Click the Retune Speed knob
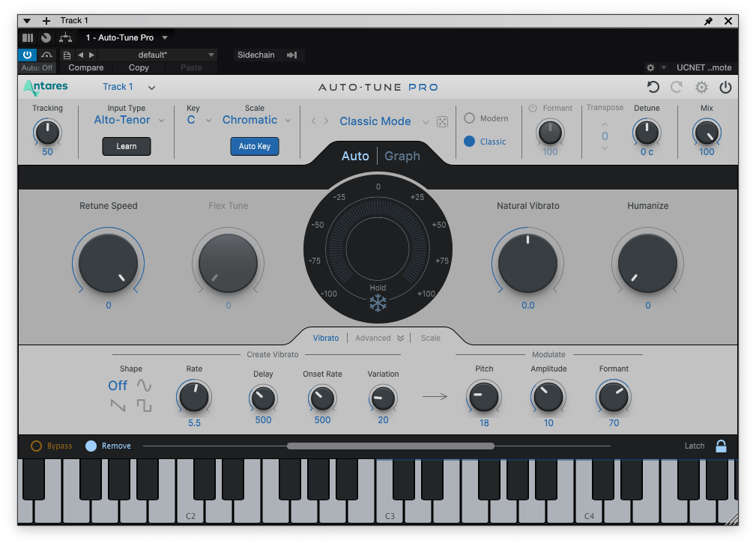Viewport: 756px width, 546px height. pyautogui.click(x=109, y=263)
